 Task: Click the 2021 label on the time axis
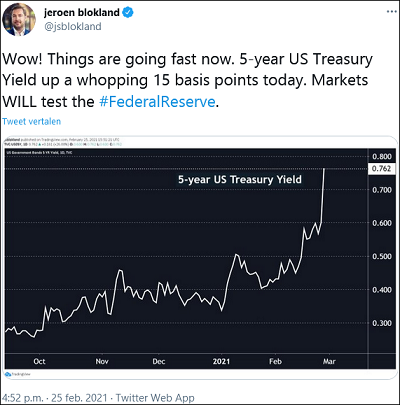(221, 361)
